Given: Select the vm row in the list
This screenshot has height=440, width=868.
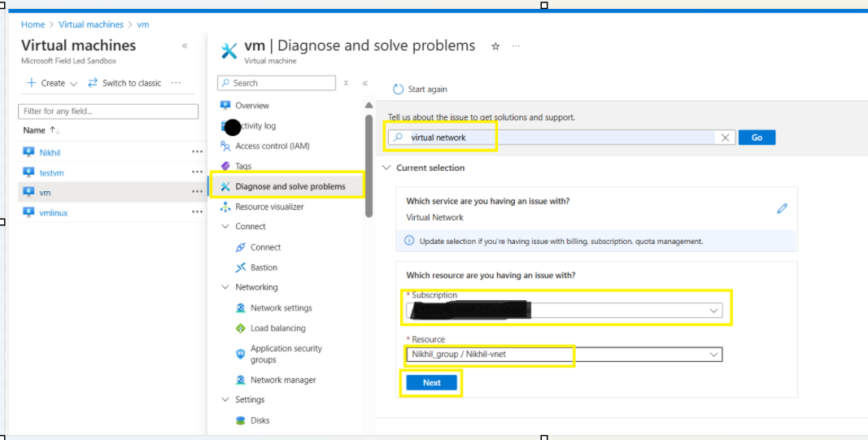Looking at the screenshot, I should point(112,192).
